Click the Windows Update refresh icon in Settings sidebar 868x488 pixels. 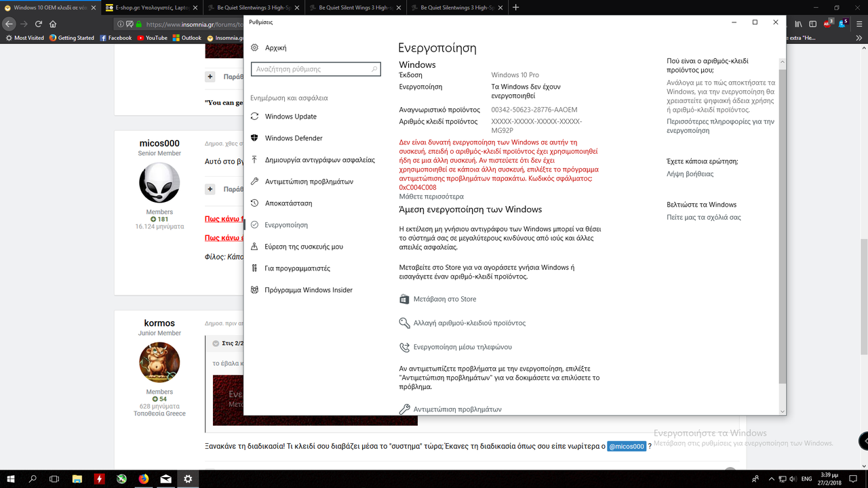click(255, 117)
